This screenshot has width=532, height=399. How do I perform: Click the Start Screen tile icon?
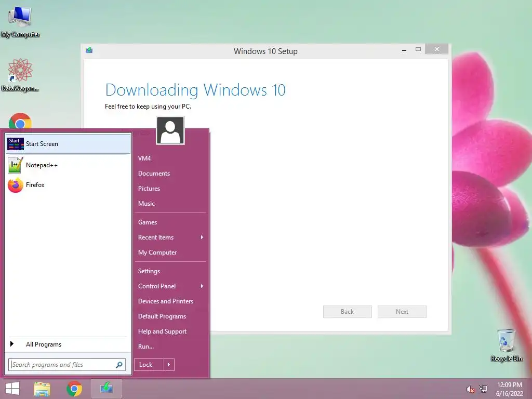pyautogui.click(x=15, y=144)
